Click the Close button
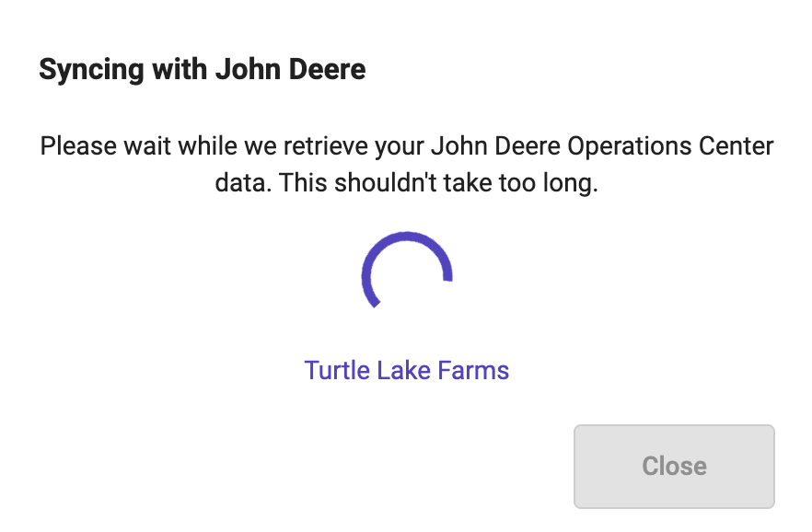The image size is (812, 532). (x=674, y=467)
